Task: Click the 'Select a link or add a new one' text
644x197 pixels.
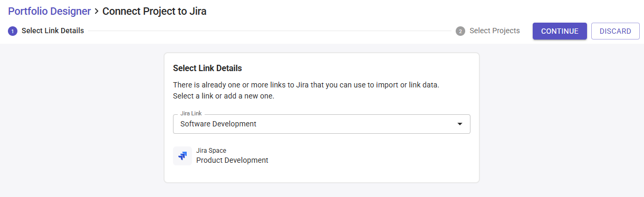Action: click(224, 96)
